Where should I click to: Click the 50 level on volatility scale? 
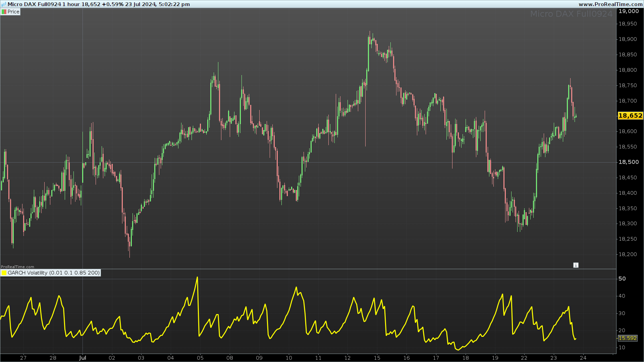coord(622,279)
